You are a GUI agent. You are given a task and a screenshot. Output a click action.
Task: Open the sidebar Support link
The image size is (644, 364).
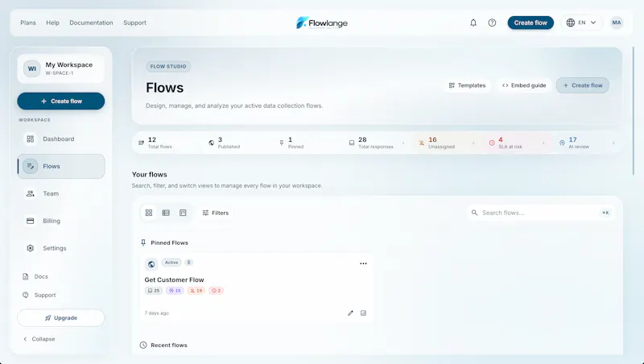point(39,295)
